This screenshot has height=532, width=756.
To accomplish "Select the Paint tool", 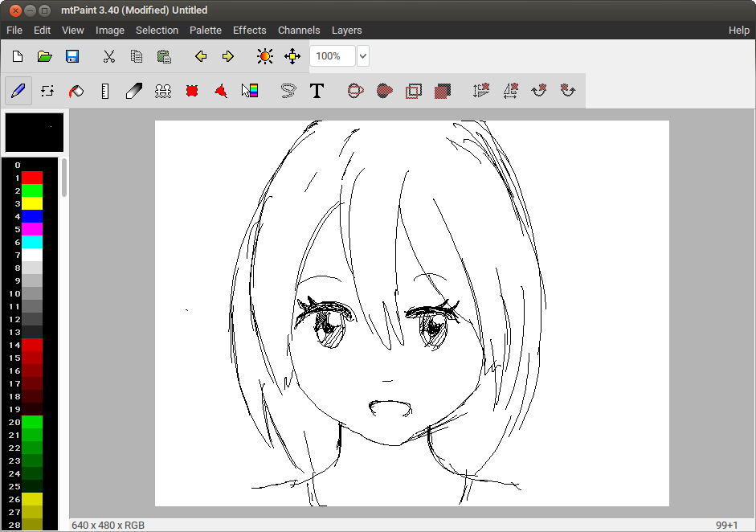I will (18, 90).
